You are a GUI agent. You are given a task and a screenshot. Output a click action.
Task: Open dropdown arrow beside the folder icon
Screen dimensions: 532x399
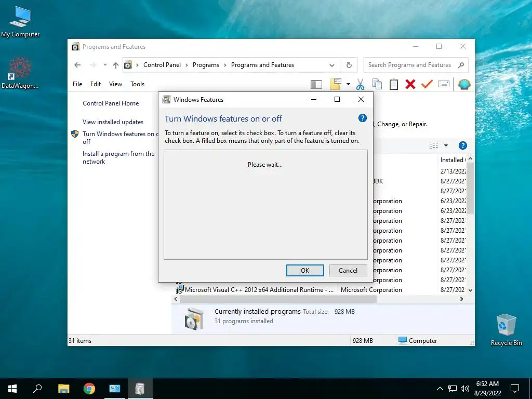(348, 84)
